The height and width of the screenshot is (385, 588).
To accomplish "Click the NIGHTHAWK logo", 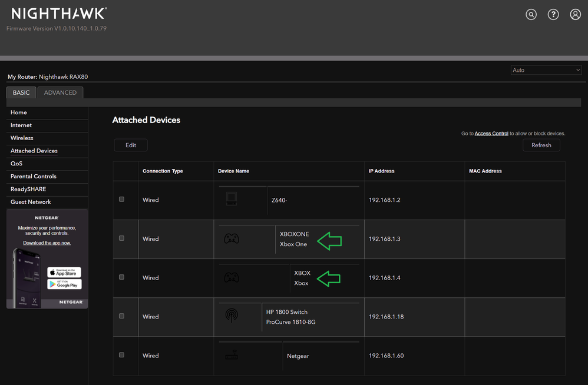I will 59,14.
